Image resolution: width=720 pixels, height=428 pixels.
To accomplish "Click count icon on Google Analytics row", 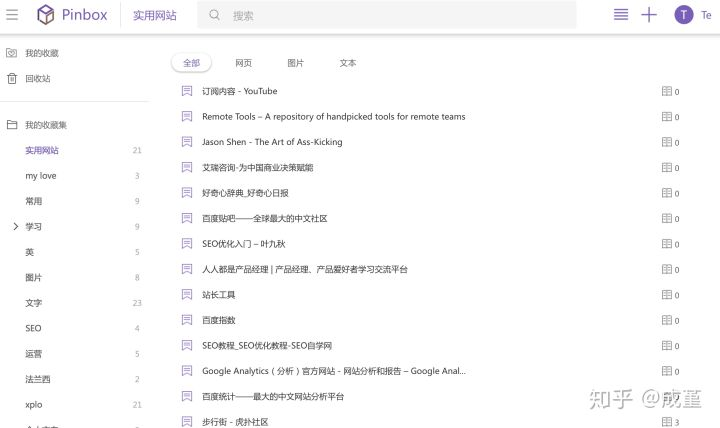I will pos(667,371).
